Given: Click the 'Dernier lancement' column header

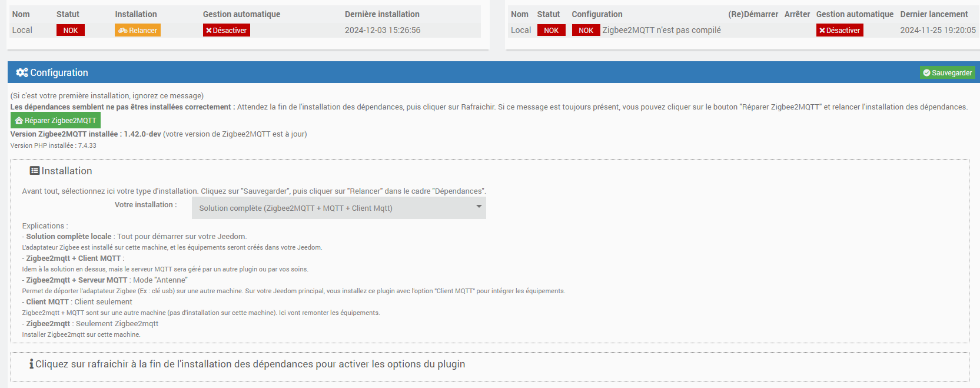Looking at the screenshot, I should (x=934, y=14).
